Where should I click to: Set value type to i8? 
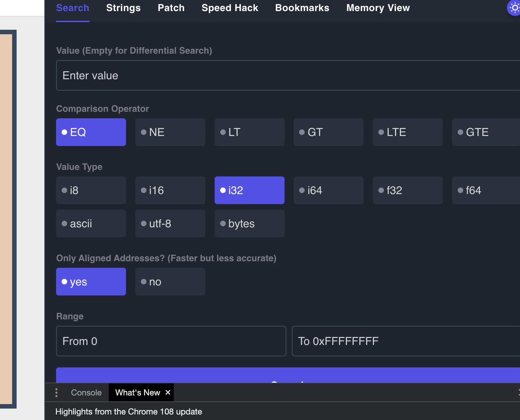tap(91, 190)
